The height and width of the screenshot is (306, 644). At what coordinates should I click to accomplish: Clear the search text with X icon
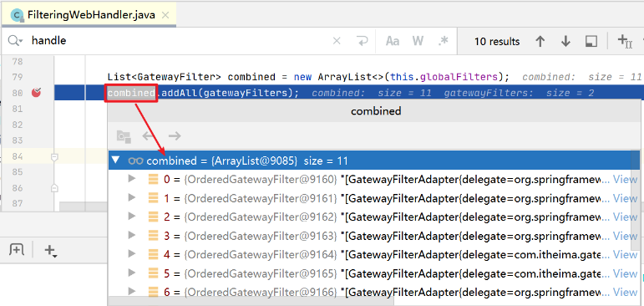click(337, 41)
